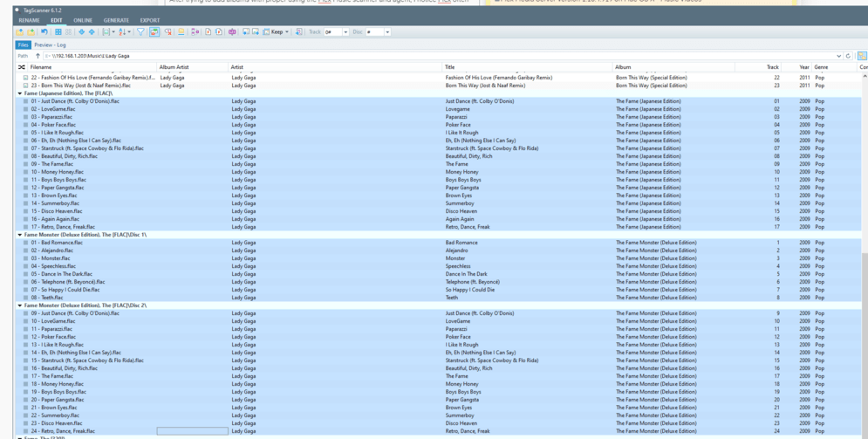868x439 pixels.
Task: Click the tag save icon after Keep
Action: [299, 32]
